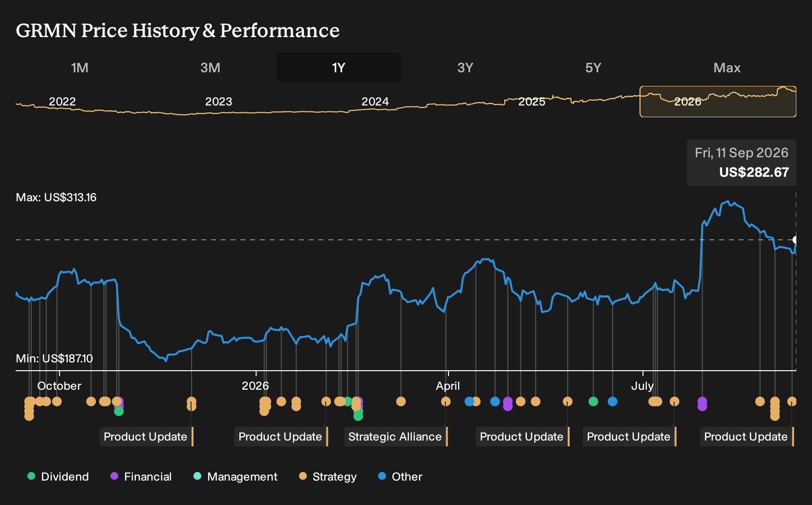Click '2024' in the overview mini chart
Screen dimensions: 812x505
click(375, 102)
